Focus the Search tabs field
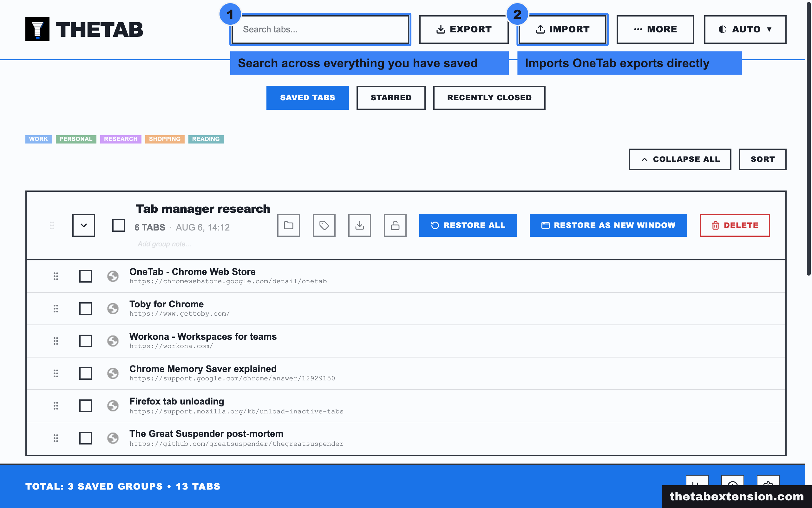Viewport: 812px width, 508px height. tap(320, 29)
